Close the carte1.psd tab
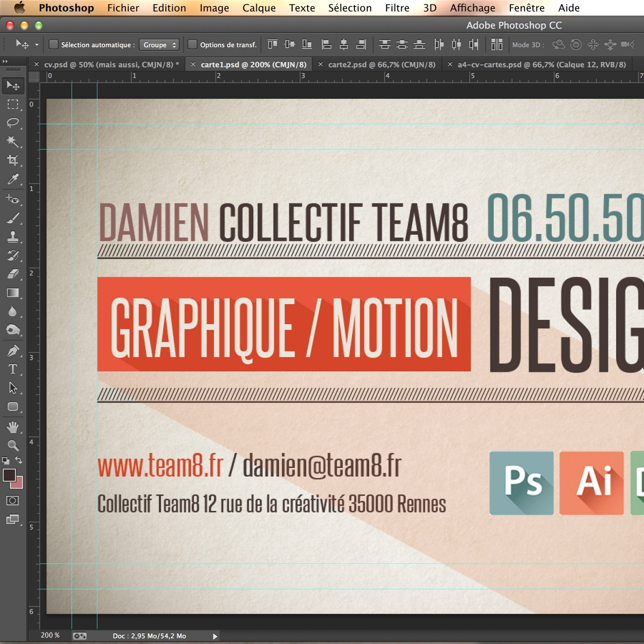Image resolution: width=644 pixels, height=644 pixels. click(193, 64)
